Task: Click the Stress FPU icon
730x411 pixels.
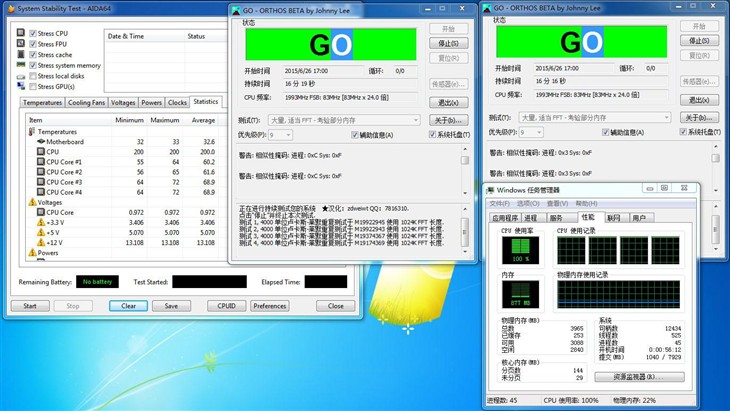Action: tap(21, 43)
